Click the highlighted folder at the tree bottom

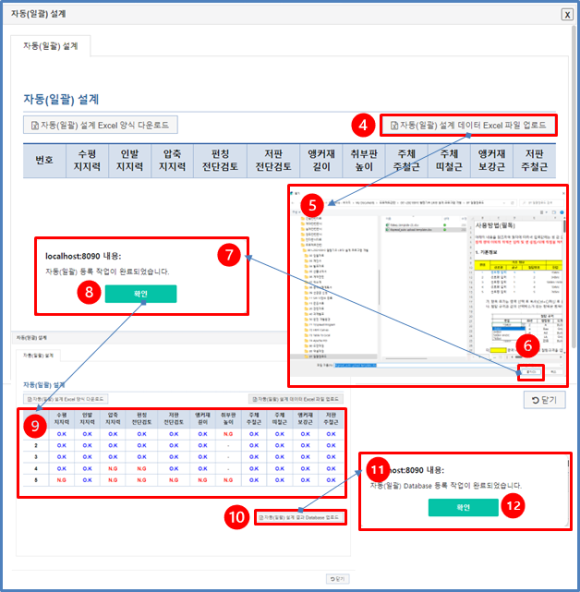click(x=334, y=356)
